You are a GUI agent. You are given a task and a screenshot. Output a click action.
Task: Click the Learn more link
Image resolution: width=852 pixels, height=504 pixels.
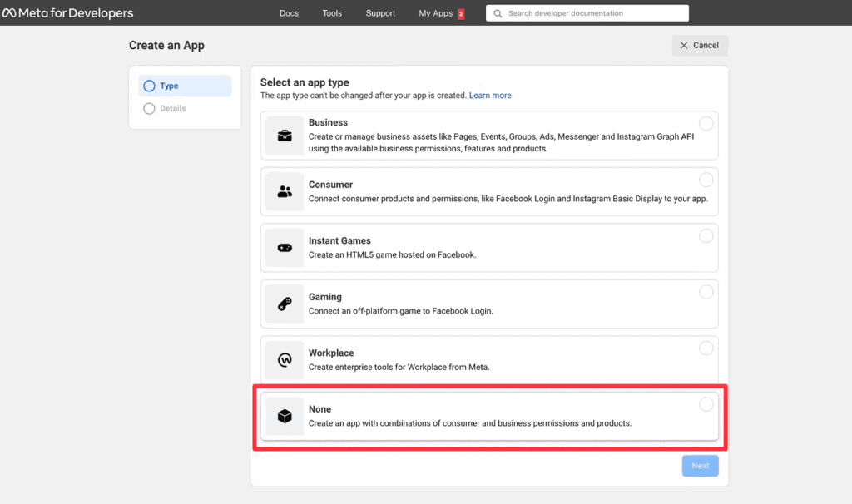[490, 95]
